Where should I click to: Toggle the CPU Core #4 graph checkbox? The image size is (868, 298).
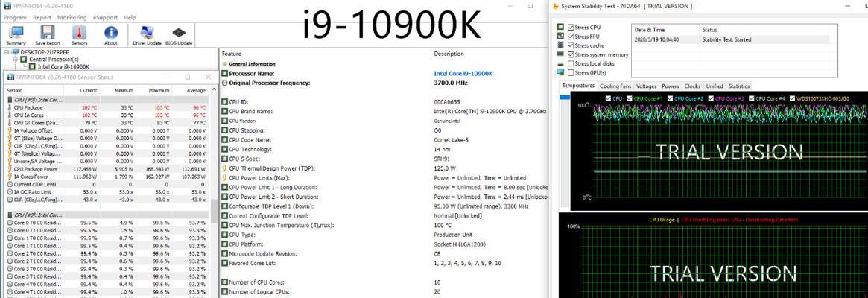(x=750, y=98)
